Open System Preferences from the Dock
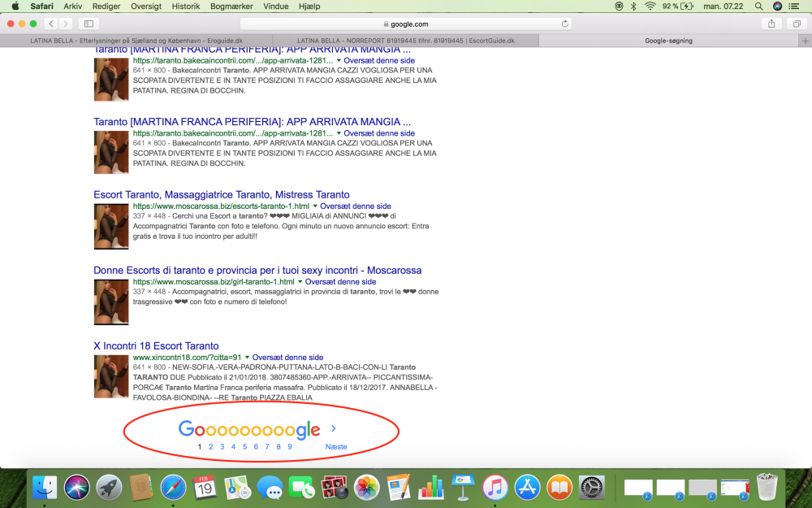Screen dimensions: 812x508 (591, 488)
